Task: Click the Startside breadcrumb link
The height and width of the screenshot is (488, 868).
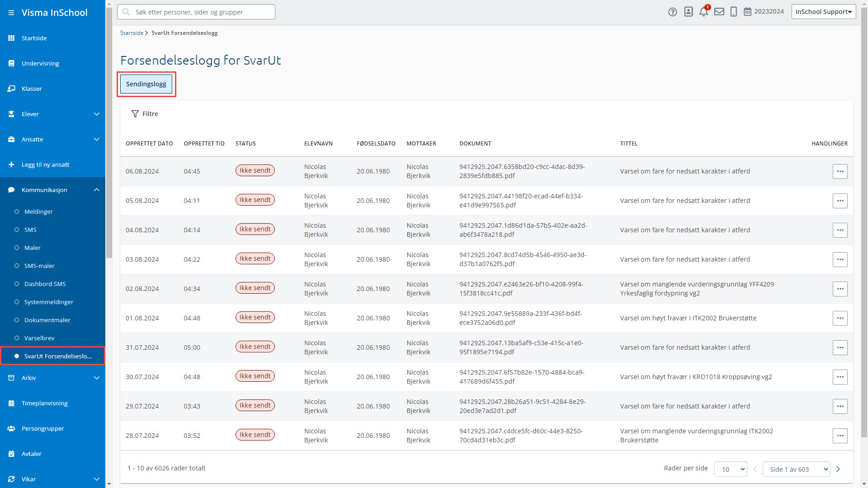Action: click(132, 33)
